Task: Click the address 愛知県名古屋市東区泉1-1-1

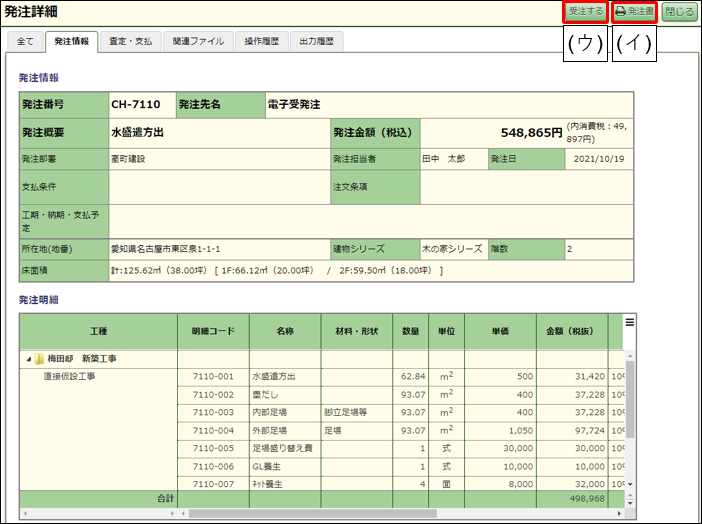Action: pos(166,249)
